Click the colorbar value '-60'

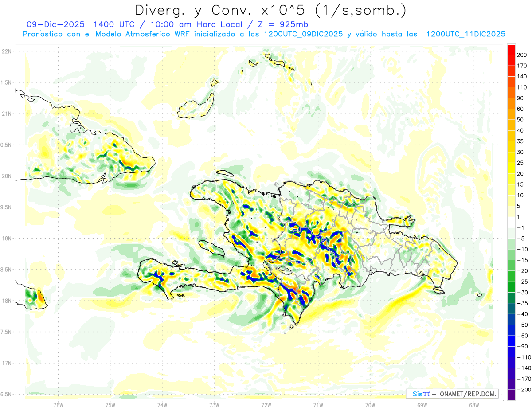tap(522, 336)
